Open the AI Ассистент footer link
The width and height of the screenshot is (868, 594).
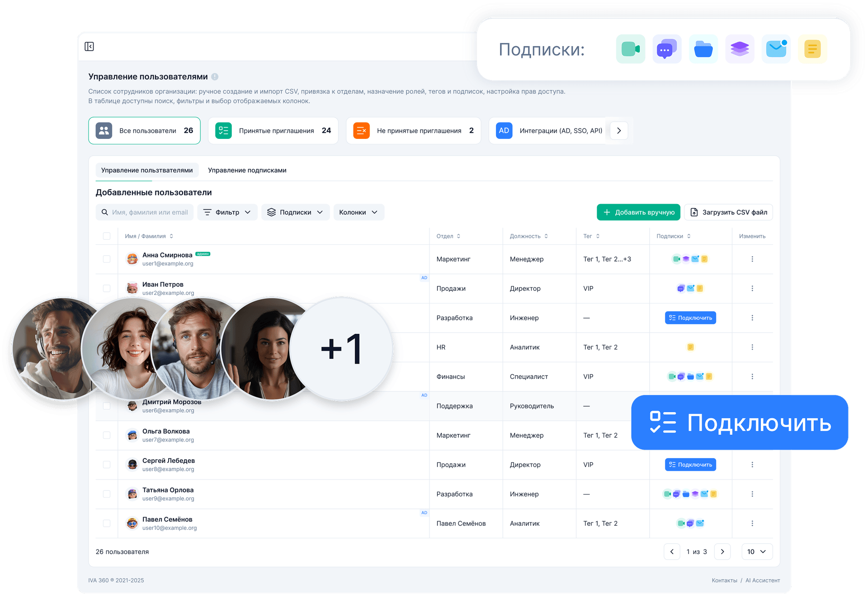pyautogui.click(x=763, y=580)
